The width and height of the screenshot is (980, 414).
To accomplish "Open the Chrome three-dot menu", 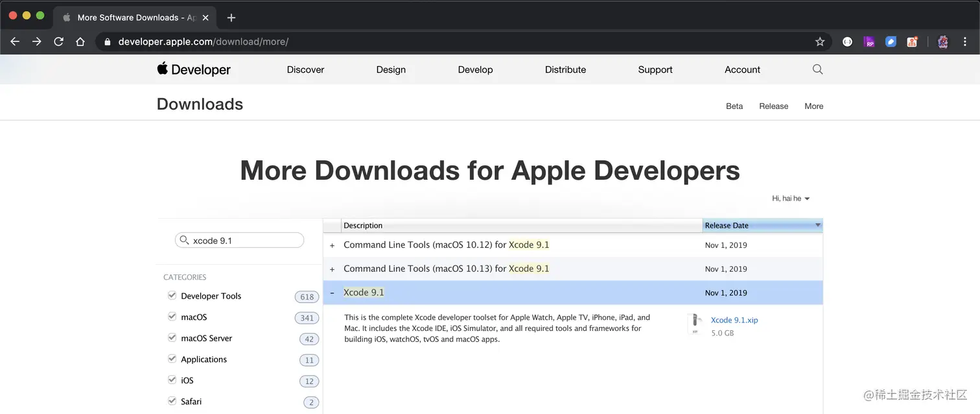I will (x=966, y=42).
